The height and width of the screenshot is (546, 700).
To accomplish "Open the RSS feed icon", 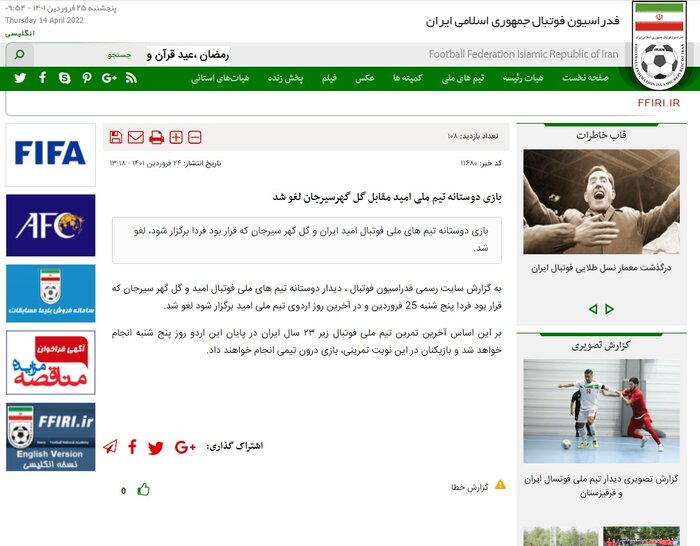I will click(131, 78).
